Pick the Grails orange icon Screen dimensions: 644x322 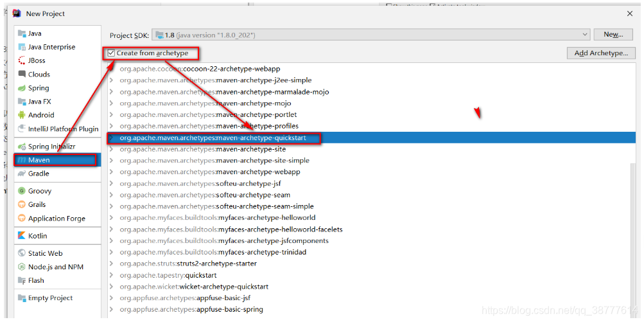22,204
